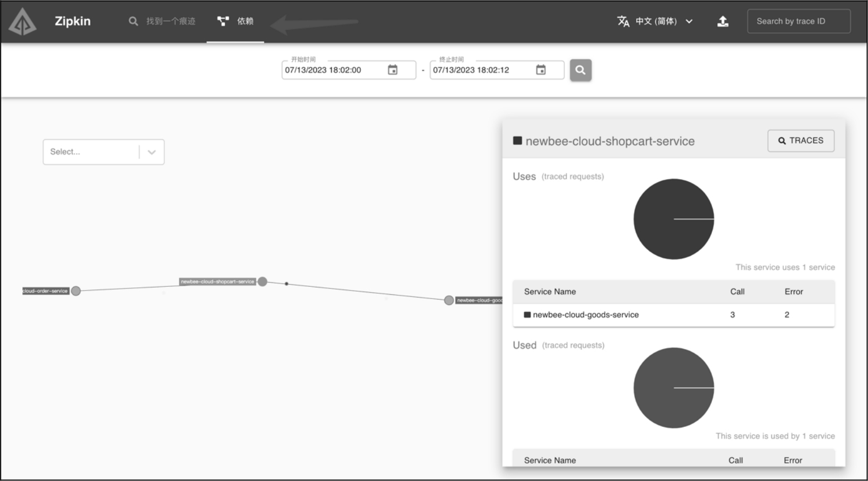This screenshot has width=868, height=481.
Task: Click the translate language icon
Action: click(623, 21)
